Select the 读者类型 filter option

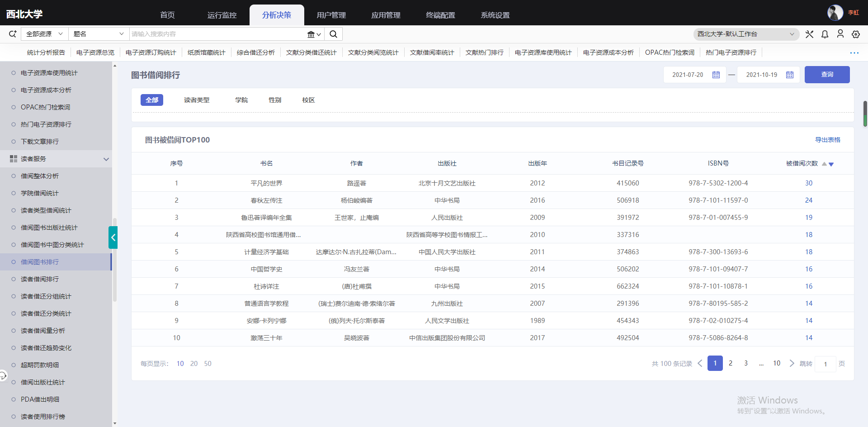(197, 100)
